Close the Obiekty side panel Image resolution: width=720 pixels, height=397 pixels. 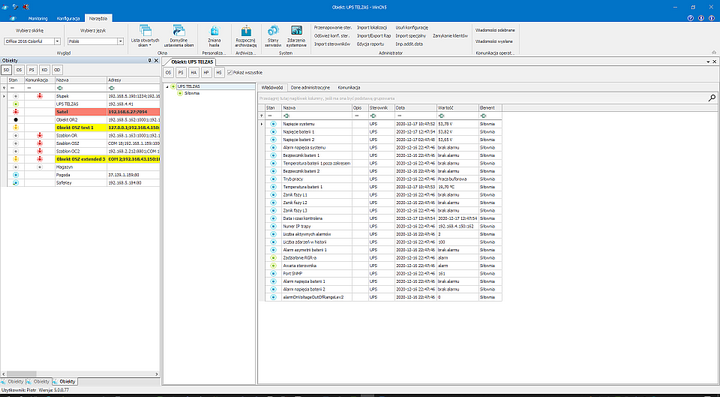coord(156,60)
